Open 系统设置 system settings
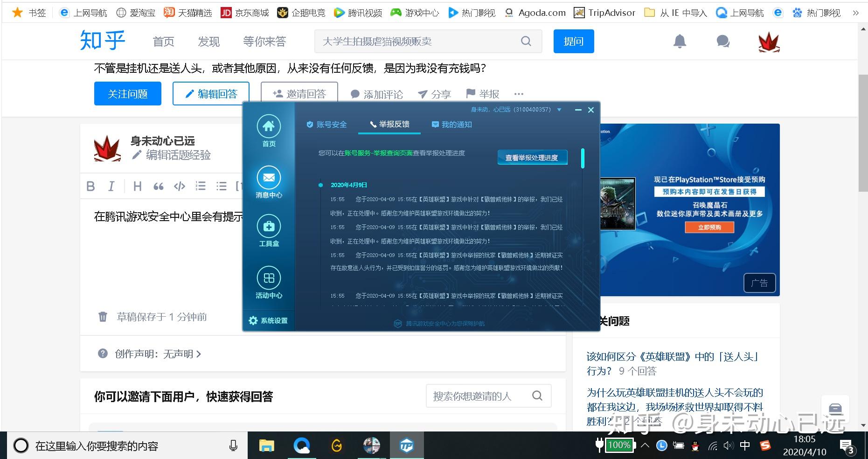The image size is (868, 459). tap(268, 320)
